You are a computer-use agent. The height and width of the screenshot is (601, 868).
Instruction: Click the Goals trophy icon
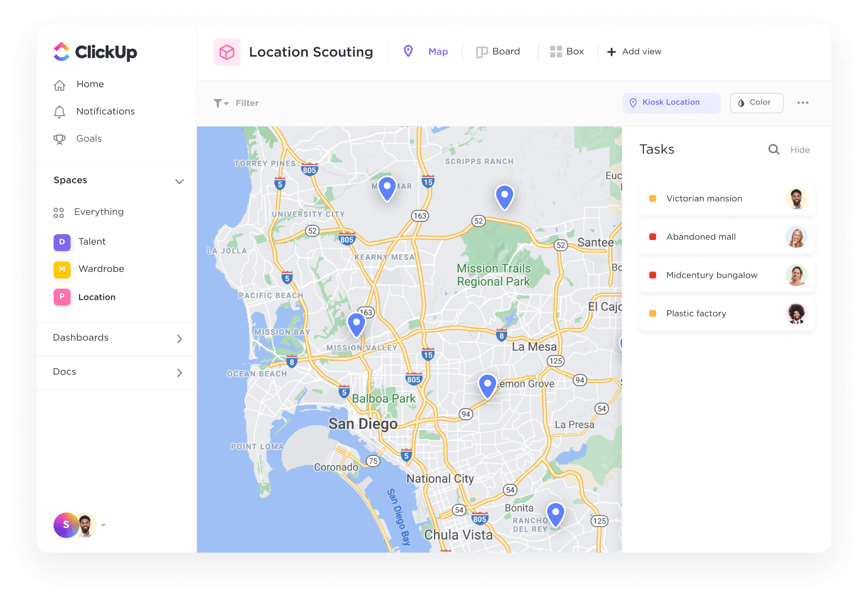(x=60, y=139)
